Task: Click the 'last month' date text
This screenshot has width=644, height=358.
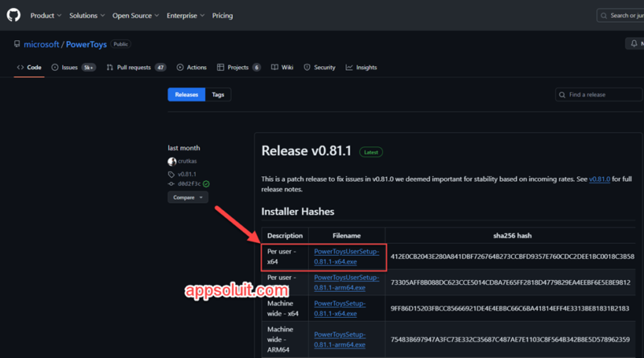Action: click(x=184, y=148)
